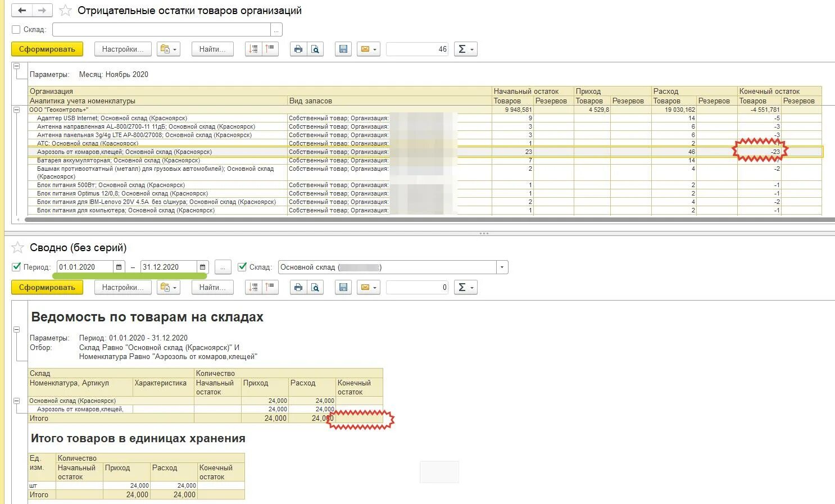This screenshot has width=835, height=504.
Task: Collapse all groups icon in top toolbar
Action: (254, 49)
